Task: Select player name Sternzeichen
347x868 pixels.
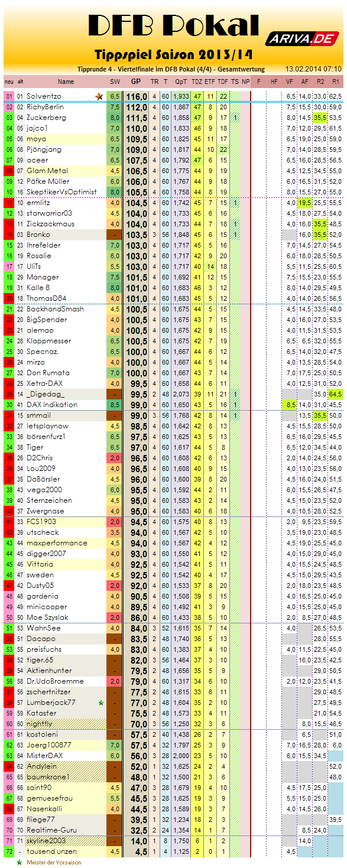Action: tap(50, 500)
